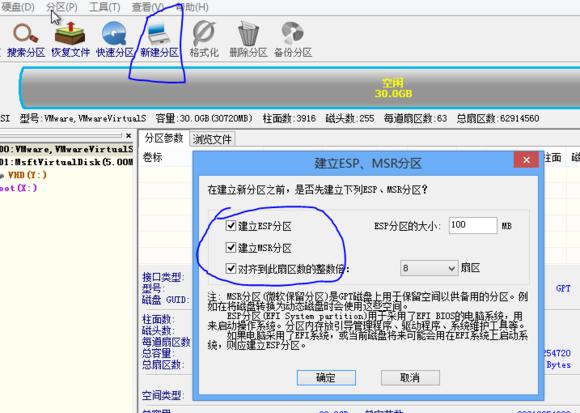Click the 磁盘 GUID label
Image resolution: width=580 pixels, height=413 pixels.
click(x=166, y=300)
